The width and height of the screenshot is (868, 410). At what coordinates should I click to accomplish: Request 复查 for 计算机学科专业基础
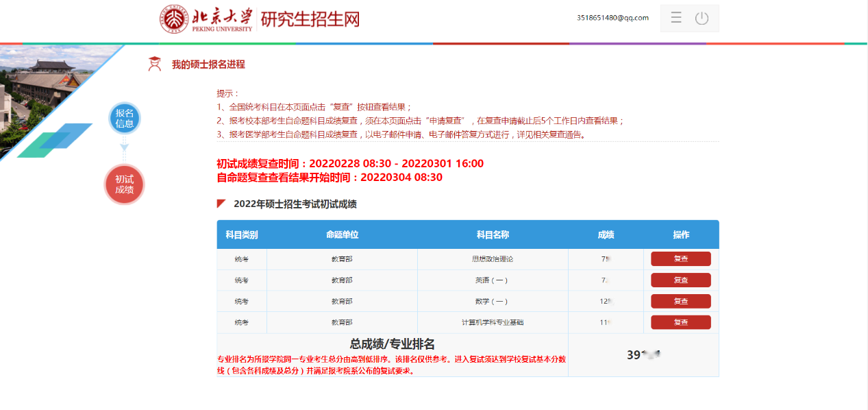tap(680, 322)
